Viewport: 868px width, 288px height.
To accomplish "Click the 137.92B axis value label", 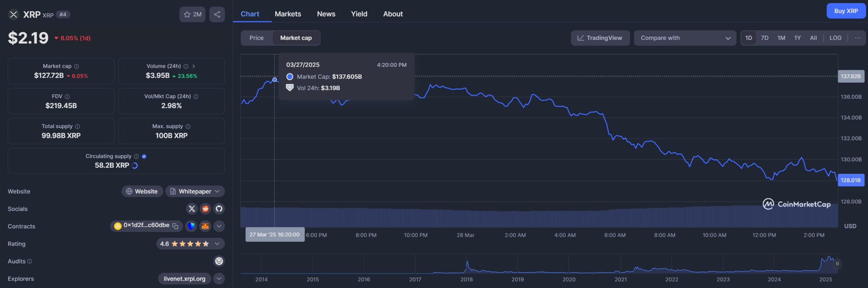I will point(851,76).
